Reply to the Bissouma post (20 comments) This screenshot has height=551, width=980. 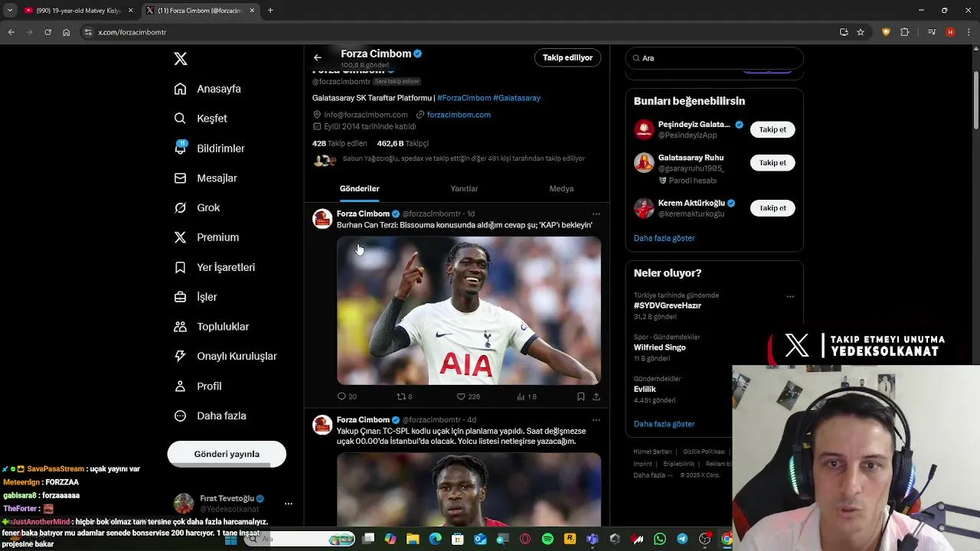(x=347, y=396)
